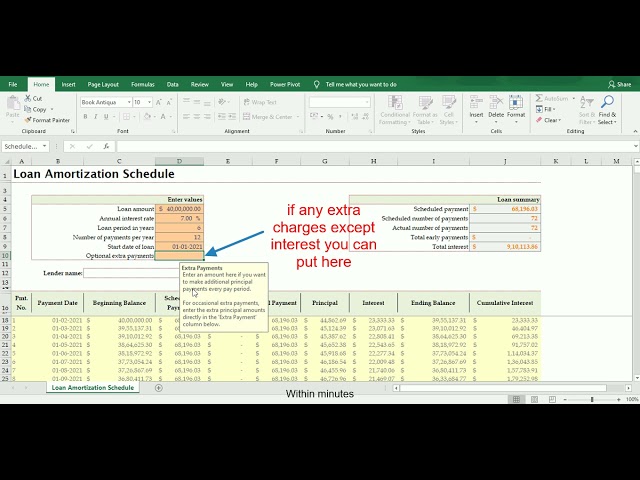This screenshot has height=480, width=640.
Task: Click the Insert Function fx icon
Action: (x=106, y=146)
